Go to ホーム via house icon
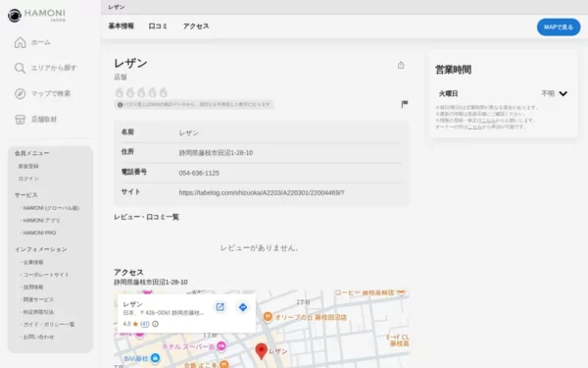 pos(20,42)
